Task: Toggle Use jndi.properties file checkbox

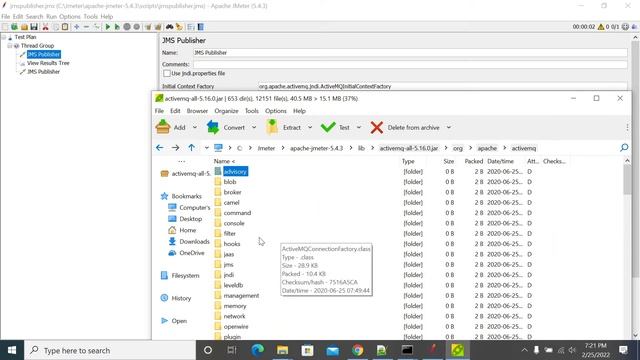Action: click(x=167, y=73)
